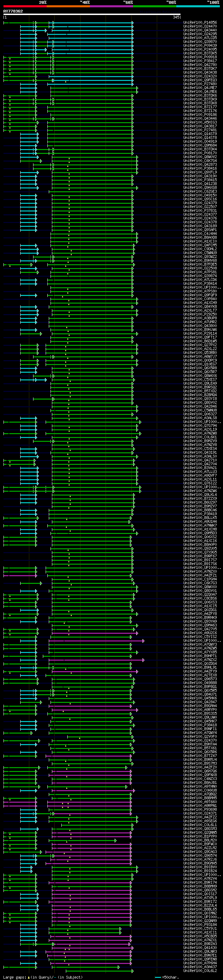Select hit label UniRef100_P93184
The height and width of the screenshot is (980, 223).
click(x=200, y=925)
